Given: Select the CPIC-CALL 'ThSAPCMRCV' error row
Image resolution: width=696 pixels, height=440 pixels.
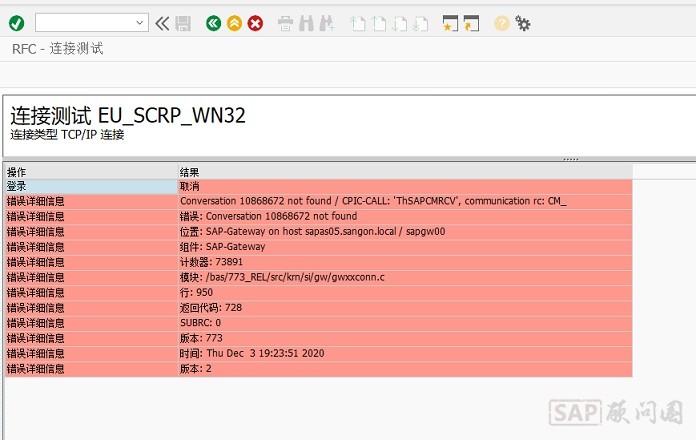Looking at the screenshot, I should coord(318,202).
